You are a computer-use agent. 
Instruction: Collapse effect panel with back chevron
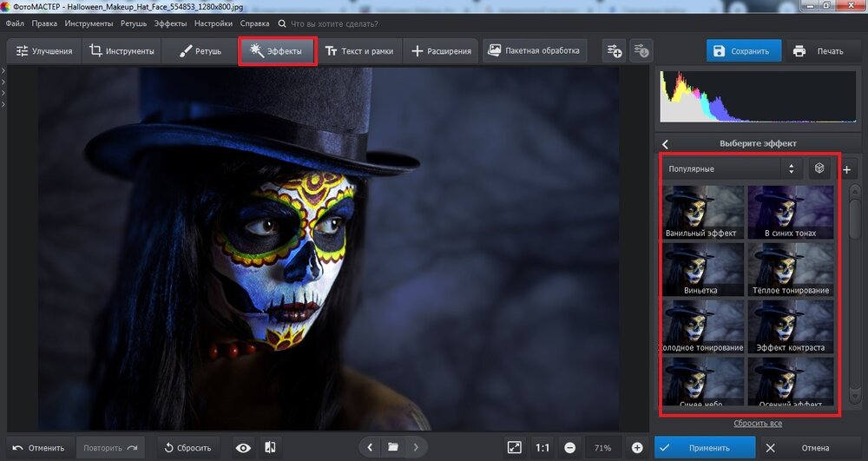point(666,143)
